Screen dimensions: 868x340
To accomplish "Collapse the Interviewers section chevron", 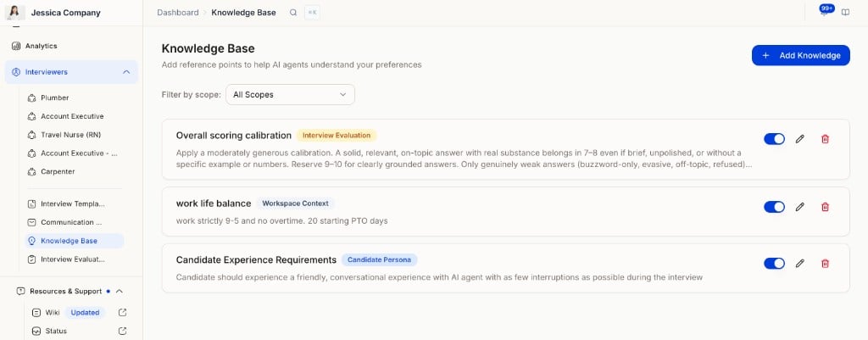I will 126,72.
